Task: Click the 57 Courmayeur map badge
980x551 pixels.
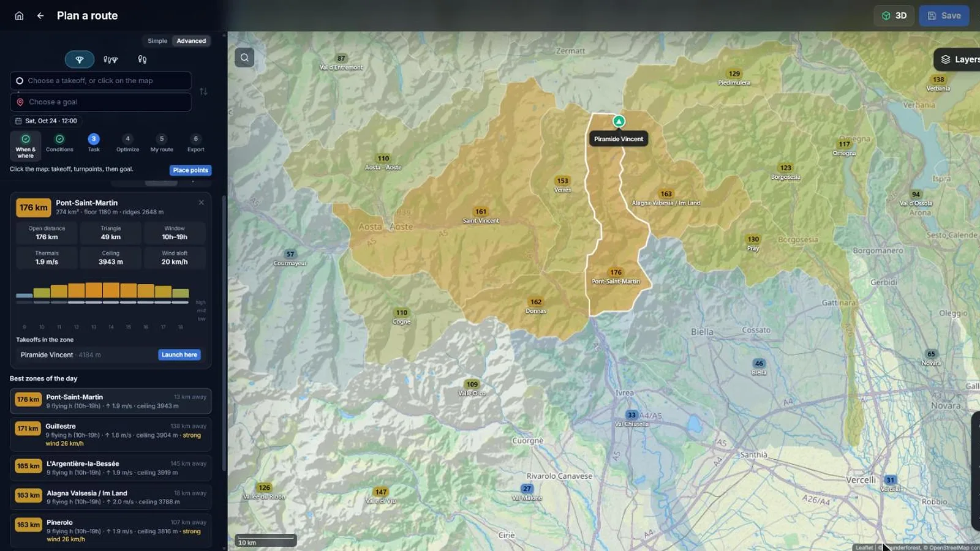Action: [290, 254]
